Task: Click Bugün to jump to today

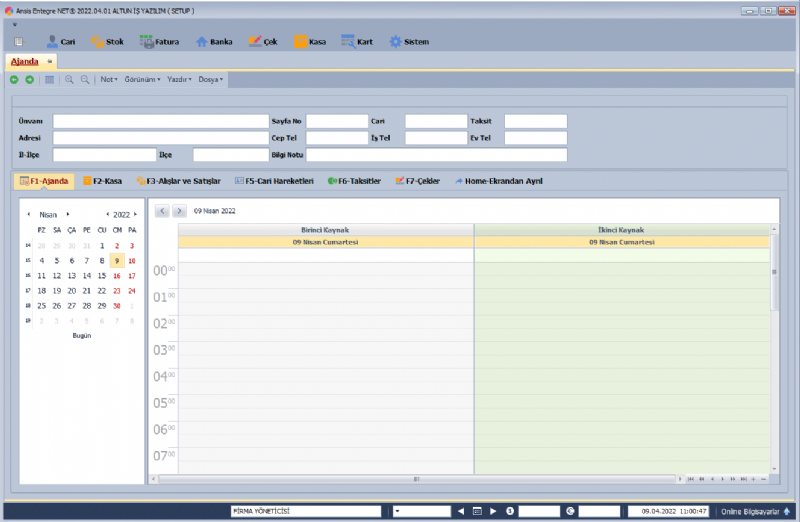Action: (x=82, y=336)
